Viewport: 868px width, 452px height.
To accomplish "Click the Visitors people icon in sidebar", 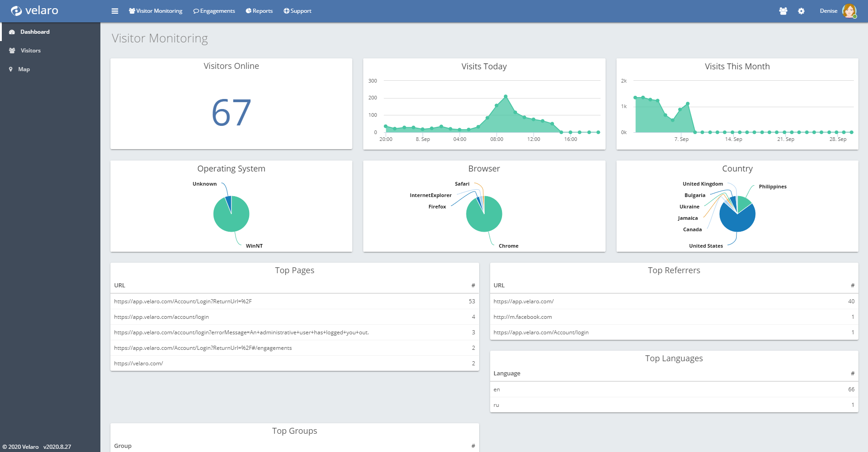I will [12, 51].
